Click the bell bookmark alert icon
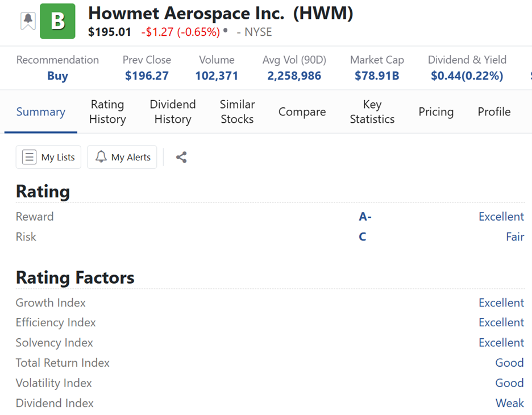This screenshot has width=532, height=415. coord(28,21)
